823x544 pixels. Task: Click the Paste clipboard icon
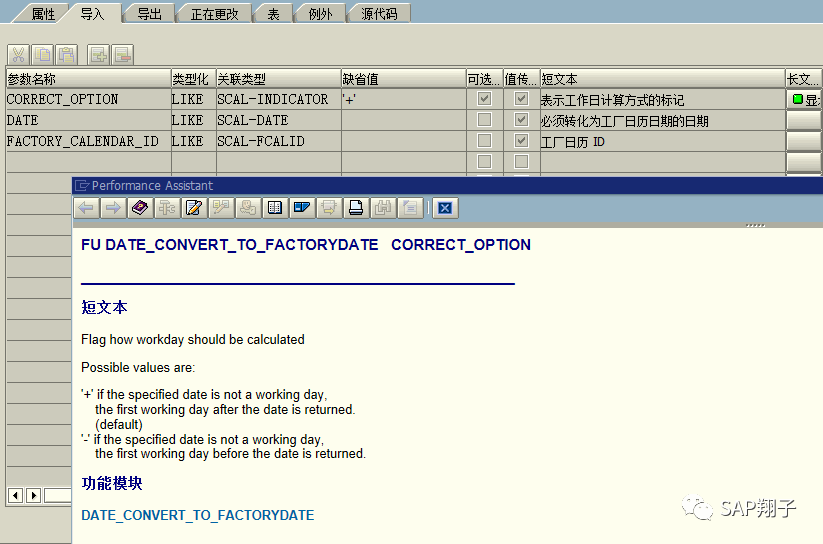67,55
